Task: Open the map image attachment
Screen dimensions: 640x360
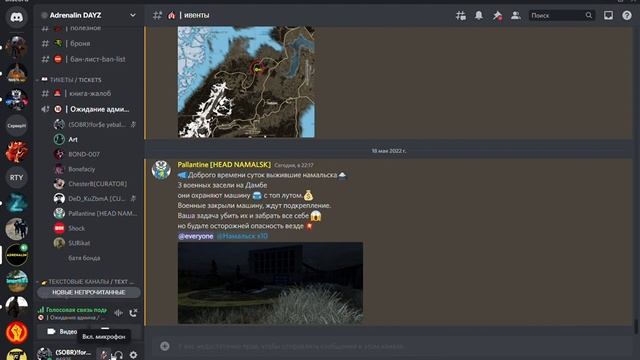Action: point(246,82)
